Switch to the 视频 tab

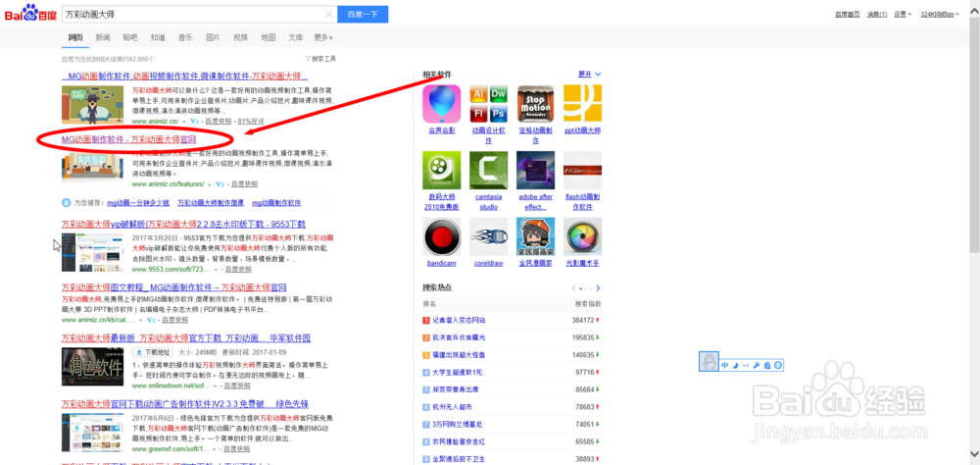(x=240, y=37)
